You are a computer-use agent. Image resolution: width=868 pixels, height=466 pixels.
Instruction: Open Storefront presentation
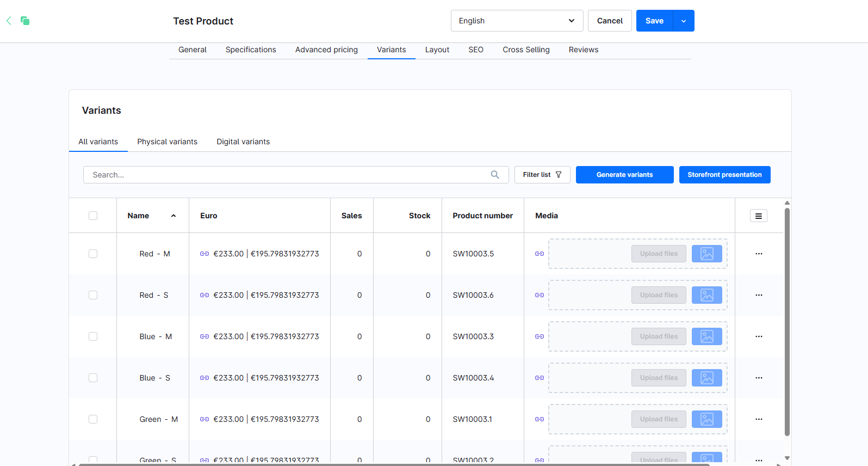tap(724, 175)
